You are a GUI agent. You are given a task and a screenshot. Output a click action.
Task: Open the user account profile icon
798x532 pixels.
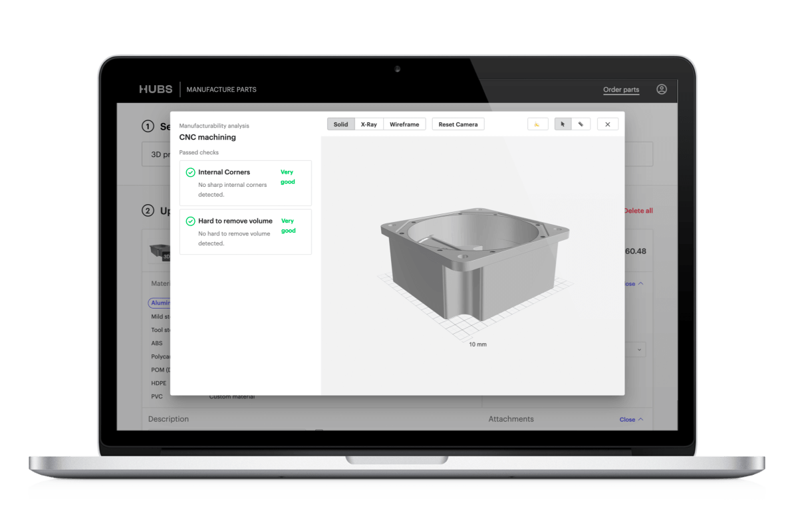point(661,89)
